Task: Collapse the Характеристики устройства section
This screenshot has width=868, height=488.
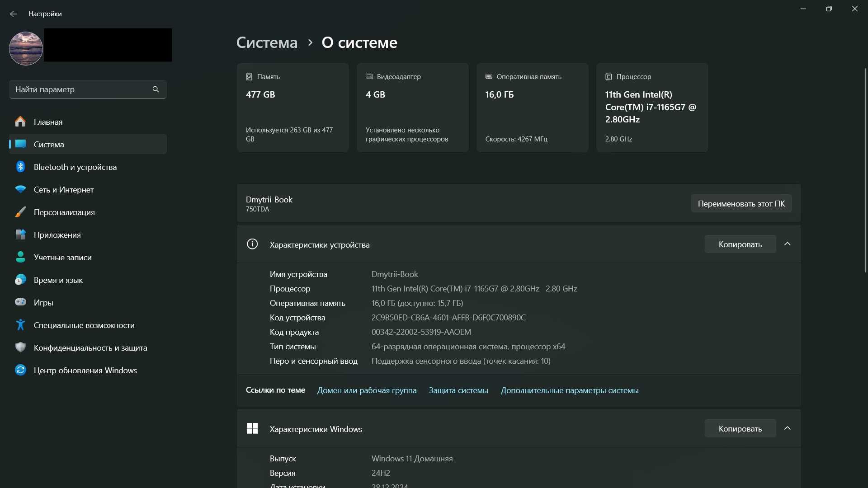Action: click(x=787, y=244)
